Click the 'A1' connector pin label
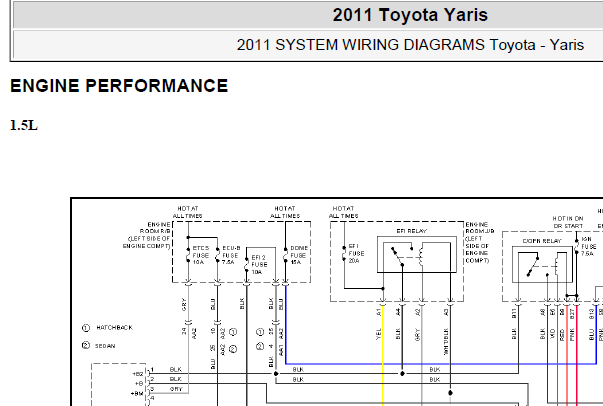The image size is (603, 406). click(379, 312)
